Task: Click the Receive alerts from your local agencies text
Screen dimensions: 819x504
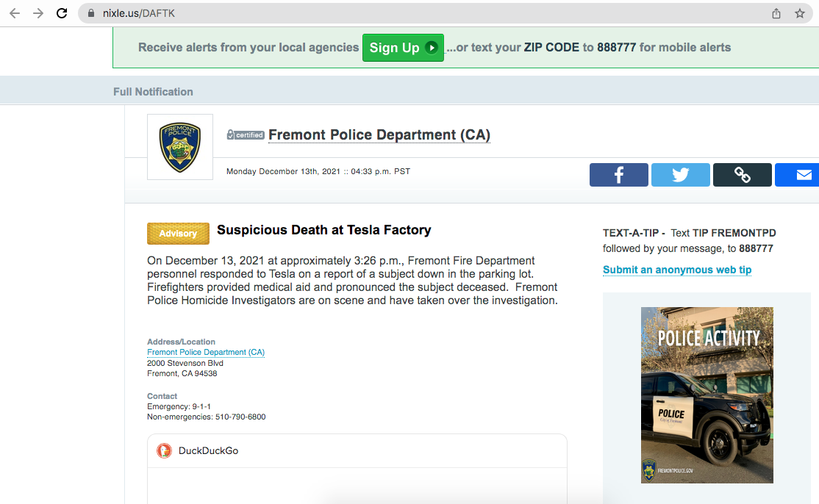Action: click(248, 48)
